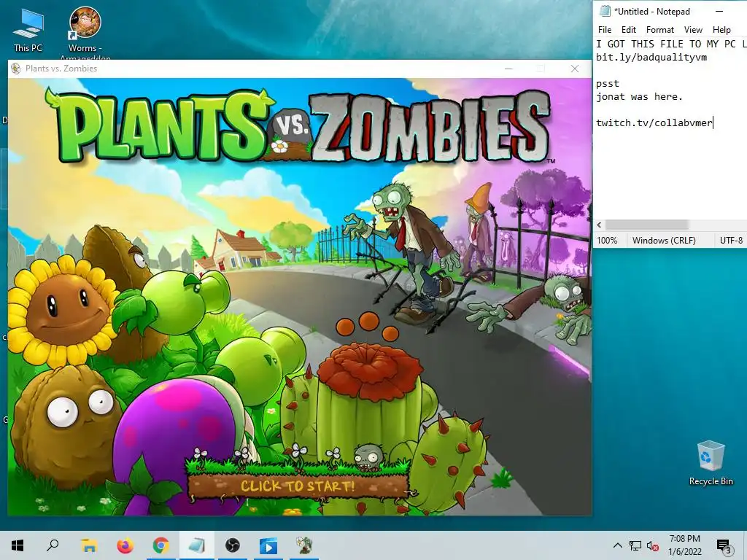Click the "jonat was here." line

[639, 97]
